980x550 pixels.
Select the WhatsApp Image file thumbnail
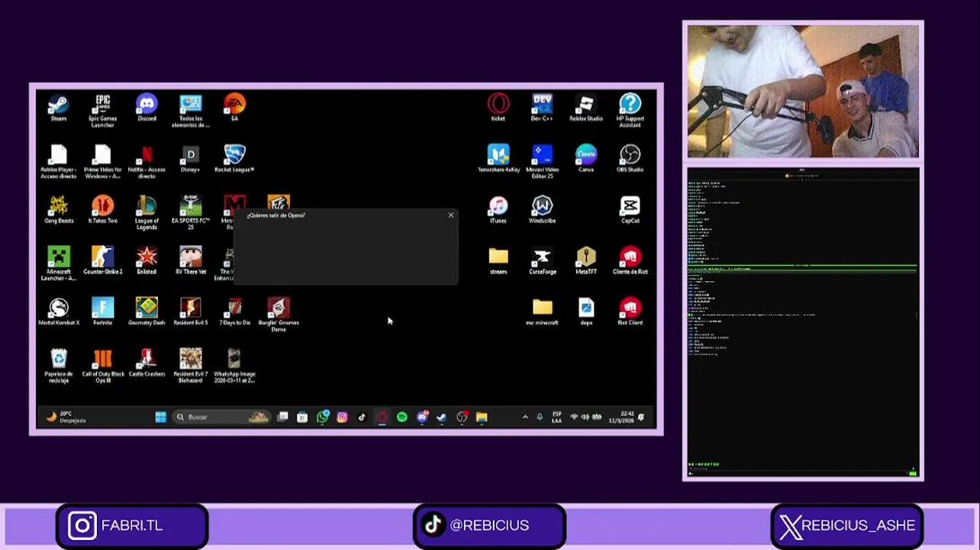(x=234, y=367)
